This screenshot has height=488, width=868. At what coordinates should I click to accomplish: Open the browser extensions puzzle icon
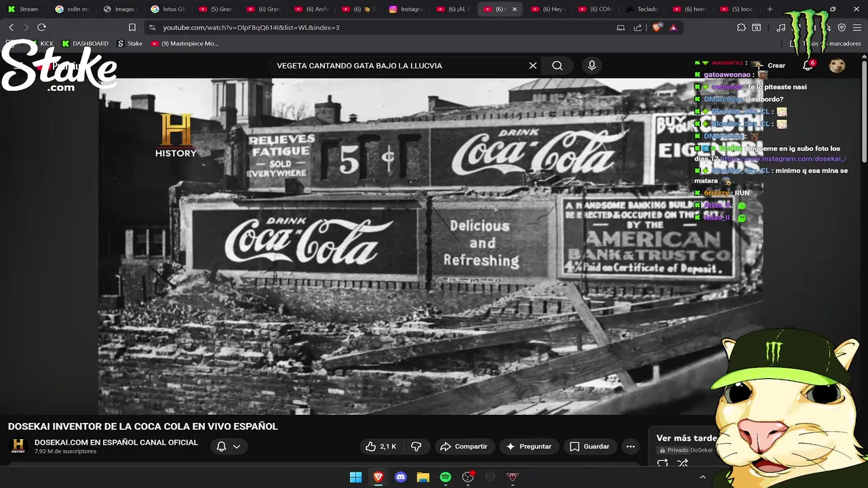(741, 27)
